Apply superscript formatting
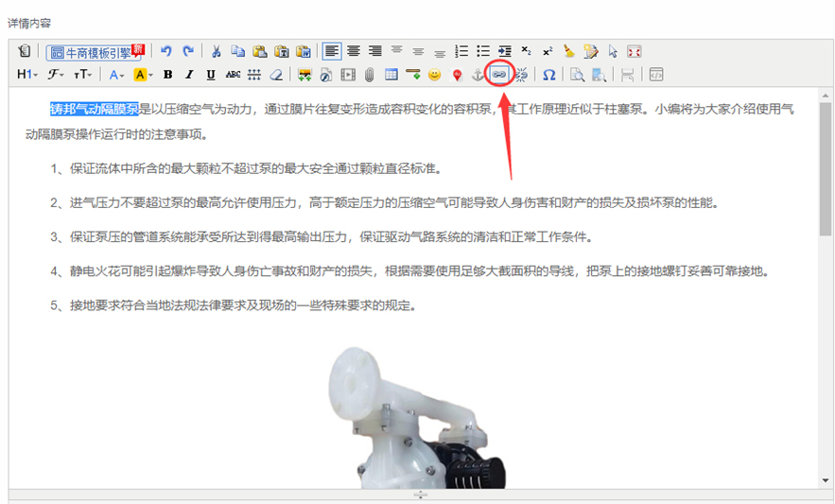Image resolution: width=835 pixels, height=504 pixels. click(548, 51)
